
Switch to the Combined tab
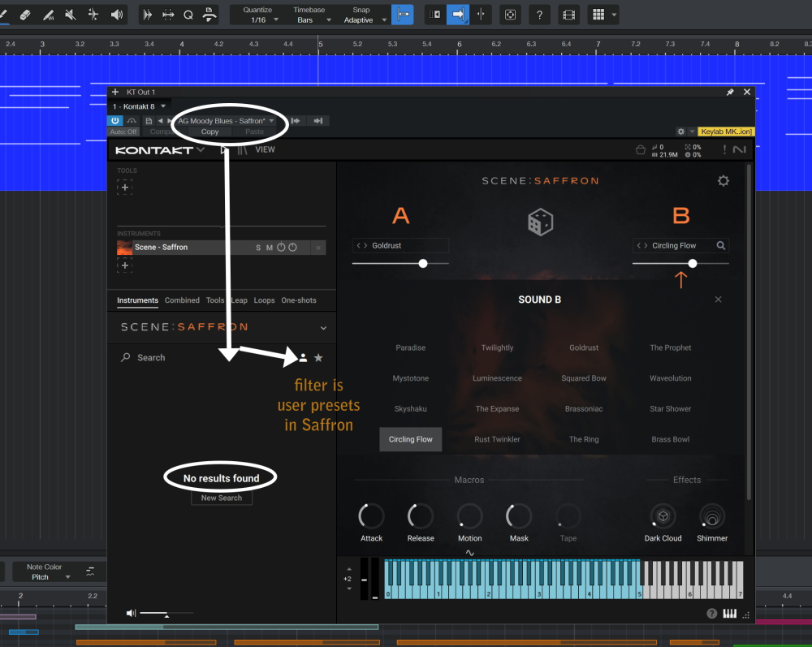coord(182,300)
